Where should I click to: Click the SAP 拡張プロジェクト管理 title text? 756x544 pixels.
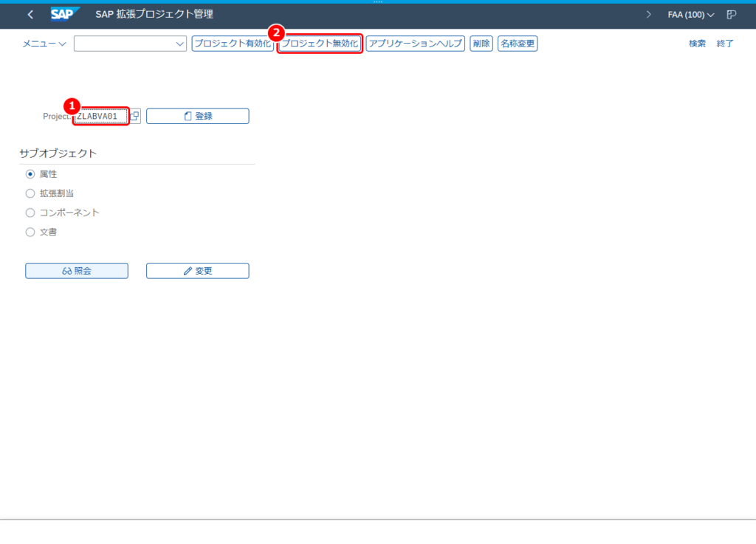(154, 15)
